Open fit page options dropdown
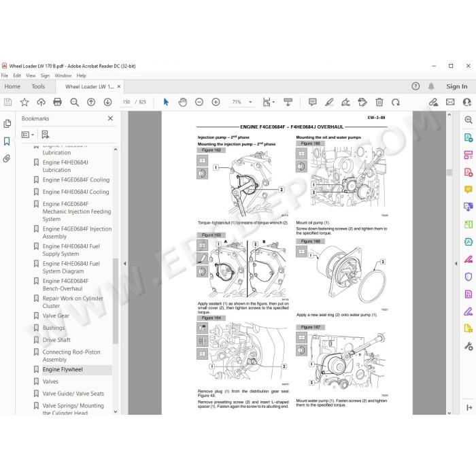This screenshot has width=476, height=476. pos(269,102)
